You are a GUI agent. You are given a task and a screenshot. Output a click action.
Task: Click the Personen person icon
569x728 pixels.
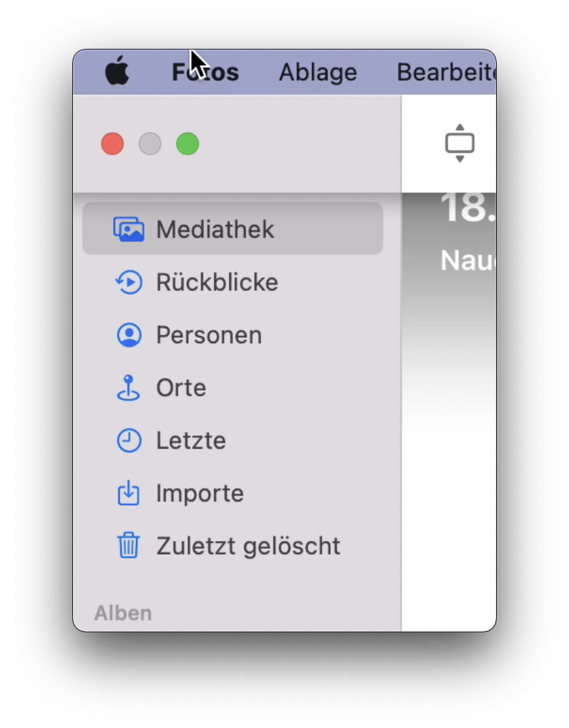[x=128, y=335]
